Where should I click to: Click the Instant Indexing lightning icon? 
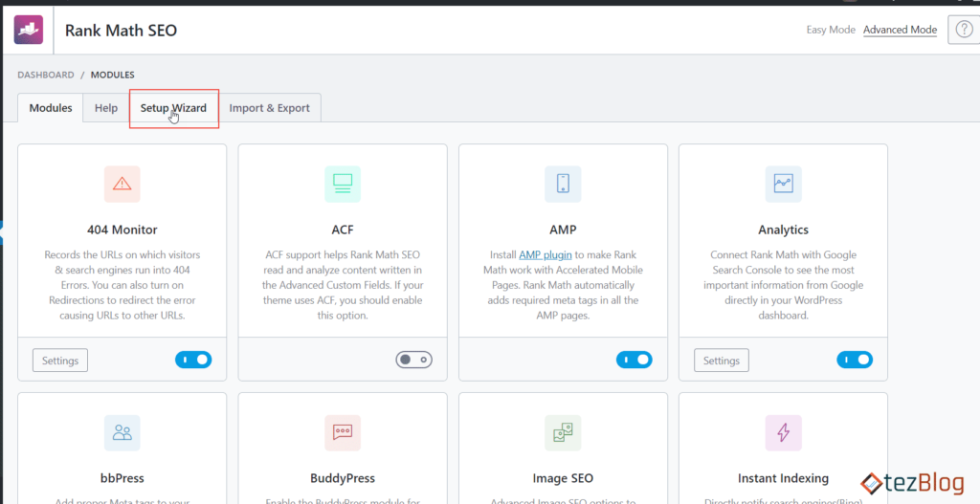(783, 433)
